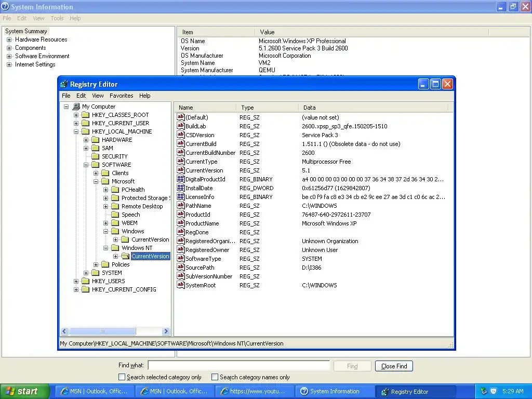This screenshot has width=532, height=399.
Task: Expand Hardware Resources in System Information
Action: (x=9, y=39)
